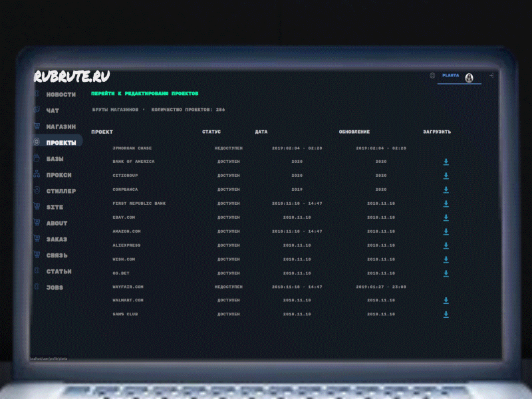Select the EBAY.COM project name
The height and width of the screenshot is (399, 532).
[x=124, y=217]
